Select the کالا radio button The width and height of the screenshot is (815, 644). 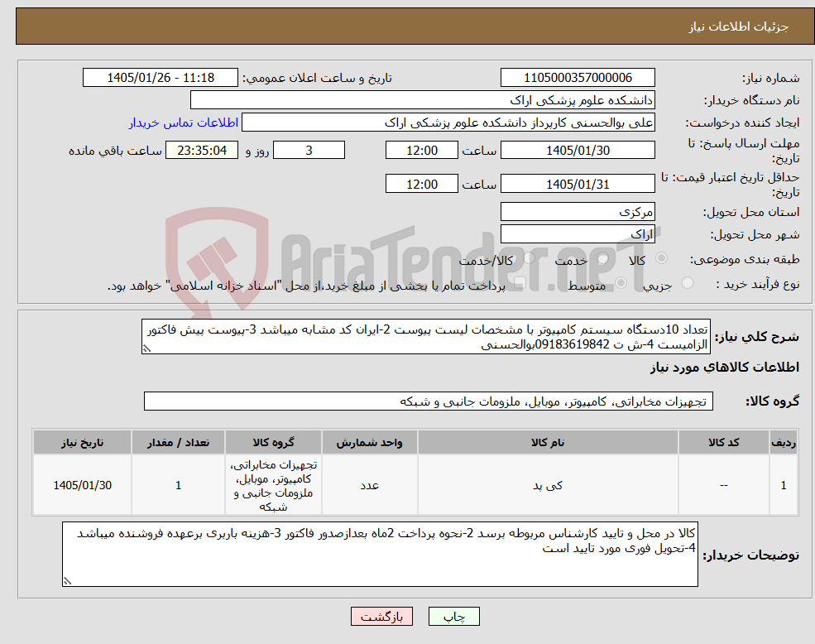click(662, 258)
